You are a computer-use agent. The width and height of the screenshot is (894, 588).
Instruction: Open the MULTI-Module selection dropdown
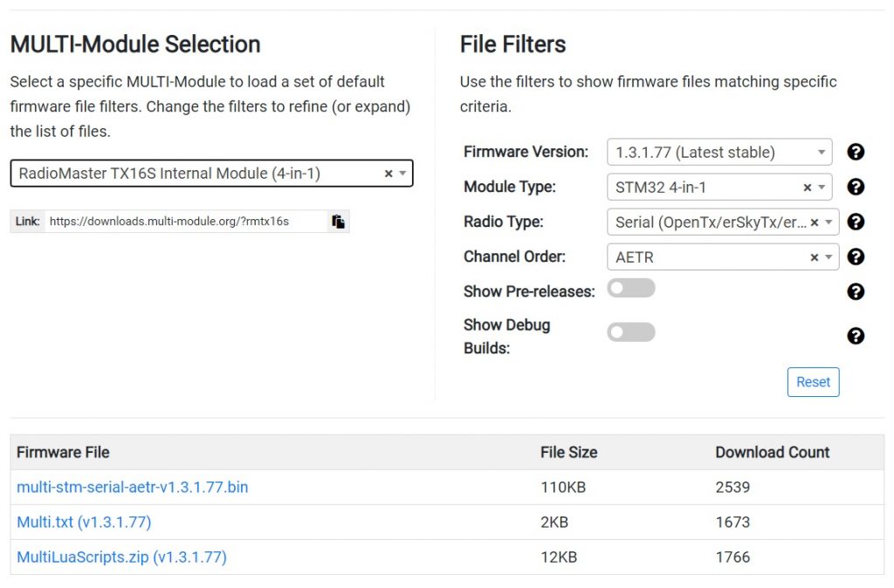click(201, 174)
